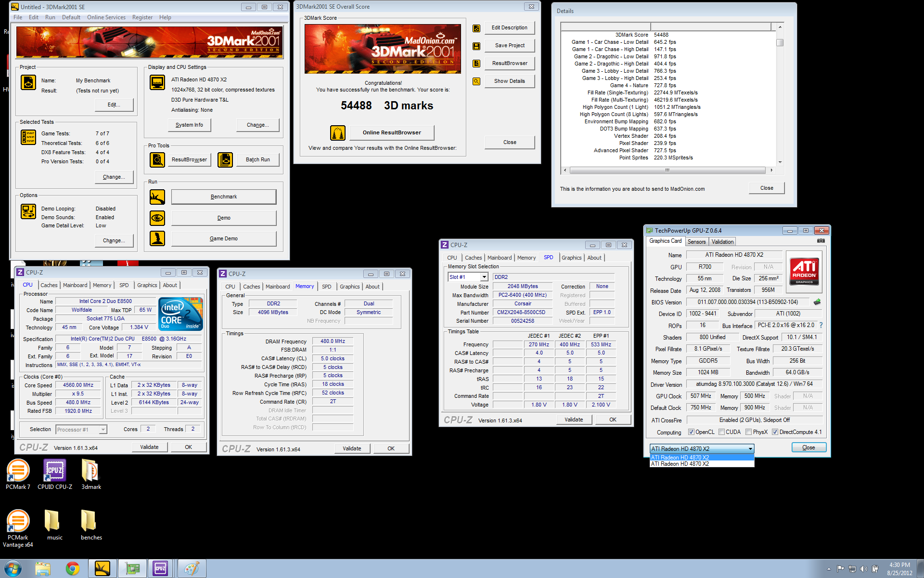The image size is (924, 578).
Task: Click the Paint icon in the taskbar
Action: (x=192, y=569)
